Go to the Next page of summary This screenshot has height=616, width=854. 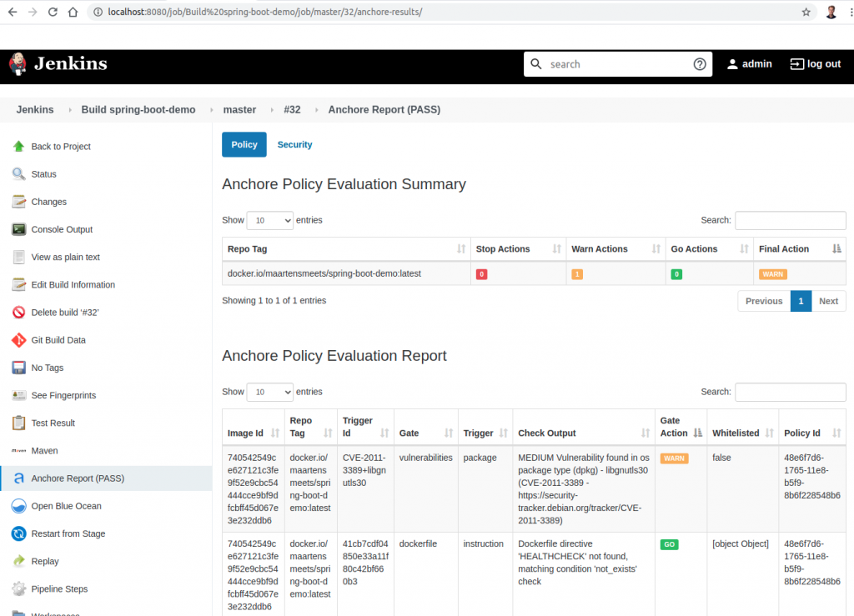click(x=828, y=301)
